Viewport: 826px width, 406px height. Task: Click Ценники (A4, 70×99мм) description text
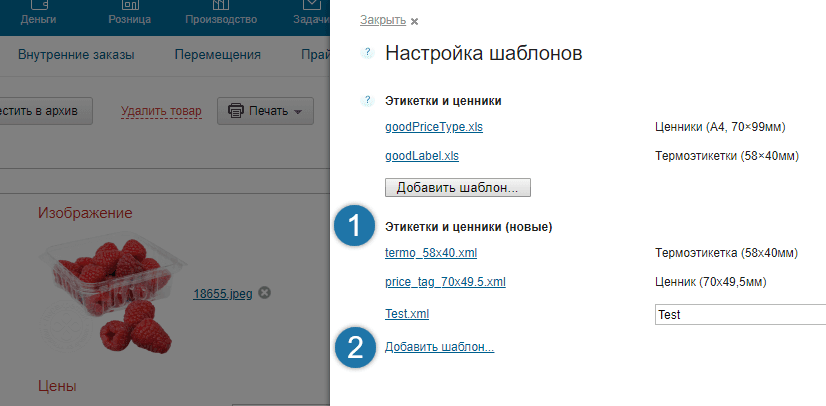pos(720,127)
